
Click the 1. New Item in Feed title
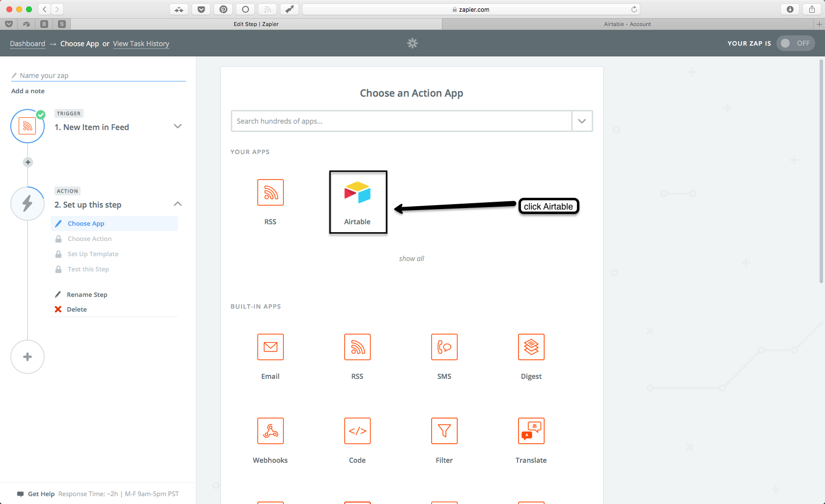[92, 127]
